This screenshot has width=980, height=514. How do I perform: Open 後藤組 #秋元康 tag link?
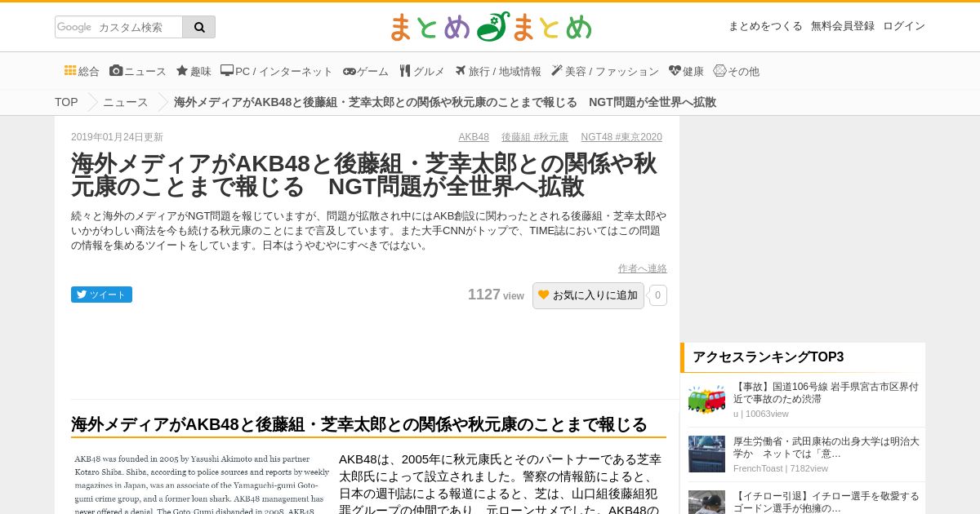coord(535,137)
